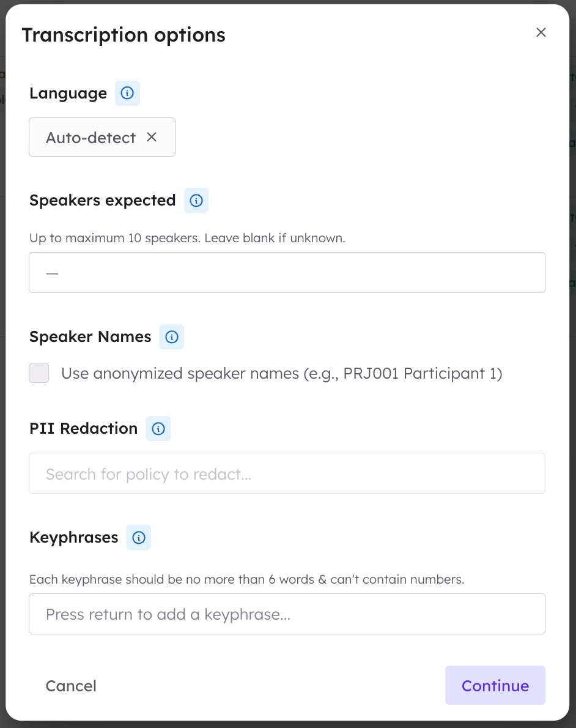
Task: Click the speakers expected number field
Action: 287,272
